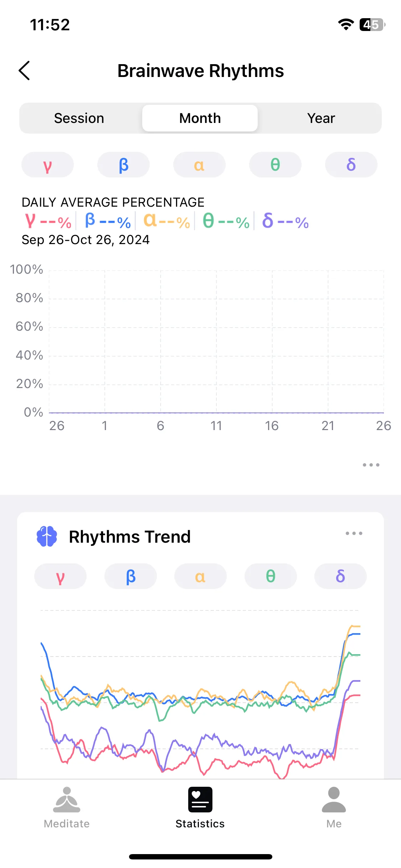Toggle theta wave in the top filter row
The width and height of the screenshot is (401, 868).
(275, 165)
